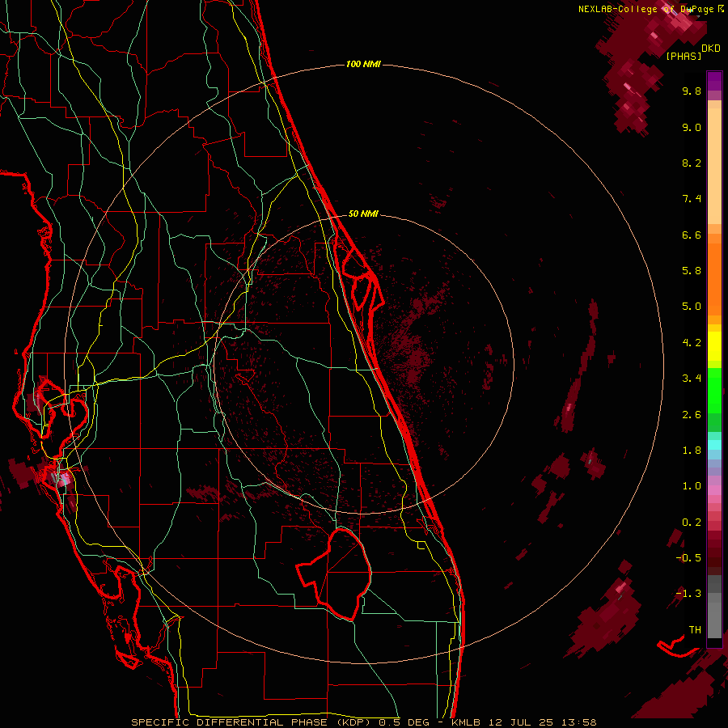
Task: Select the 0.2 value on the color scale
Action: pos(692,523)
